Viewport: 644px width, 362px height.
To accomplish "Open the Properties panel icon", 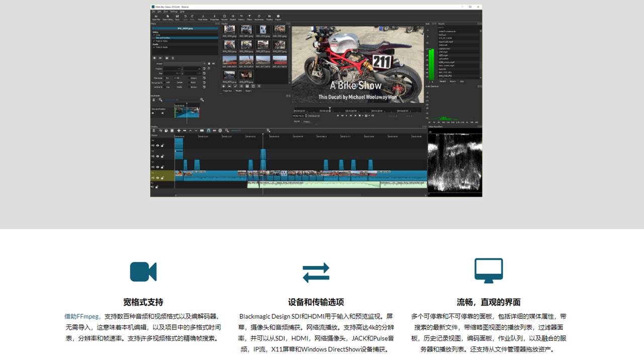I will click(x=215, y=17).
